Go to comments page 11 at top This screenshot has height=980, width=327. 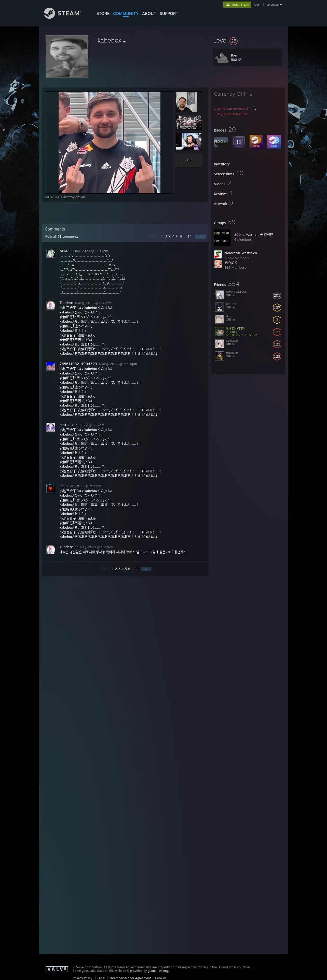pos(189,237)
